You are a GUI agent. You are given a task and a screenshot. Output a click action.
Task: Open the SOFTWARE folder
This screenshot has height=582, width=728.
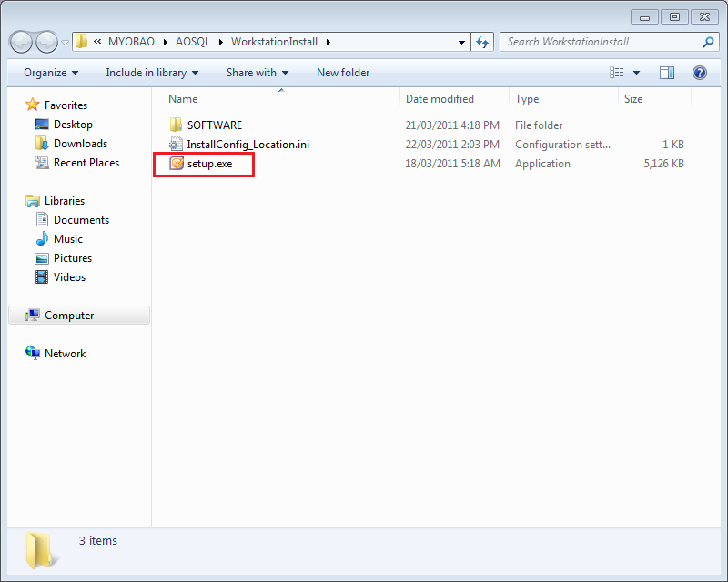click(214, 125)
